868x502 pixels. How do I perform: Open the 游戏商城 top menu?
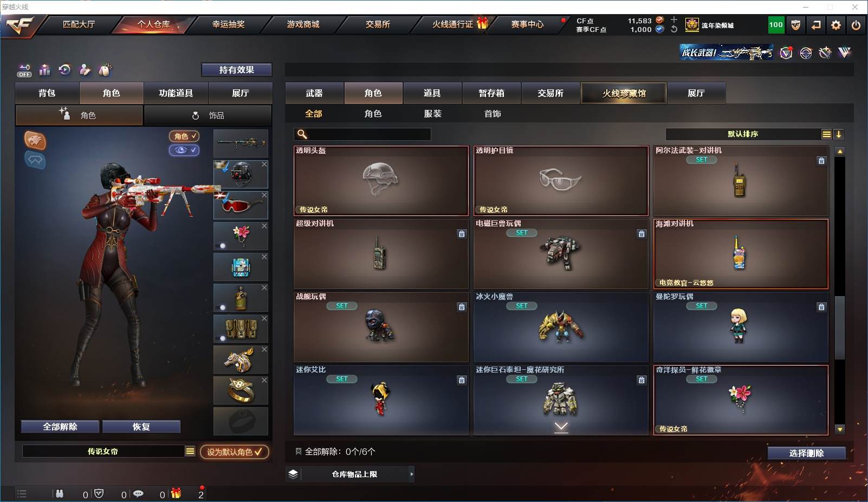point(303,24)
